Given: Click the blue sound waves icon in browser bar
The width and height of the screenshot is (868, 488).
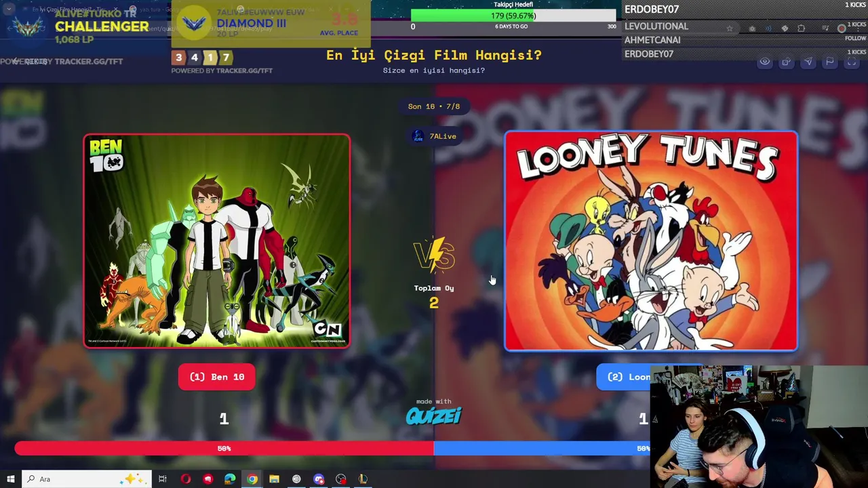Looking at the screenshot, I should [768, 28].
